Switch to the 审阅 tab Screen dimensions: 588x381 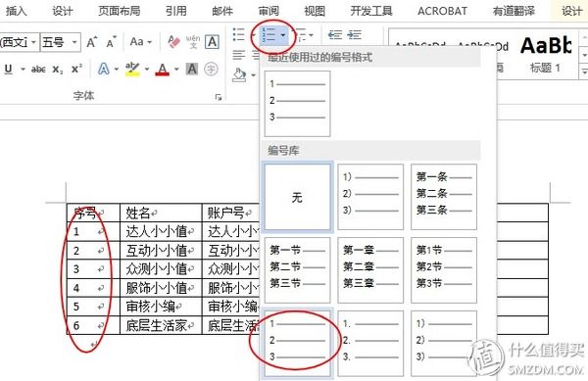269,11
